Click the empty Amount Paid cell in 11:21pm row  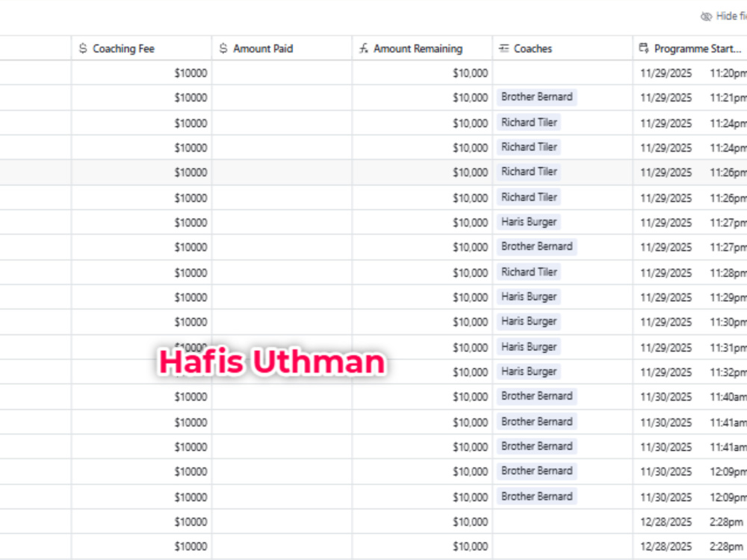tap(282, 98)
